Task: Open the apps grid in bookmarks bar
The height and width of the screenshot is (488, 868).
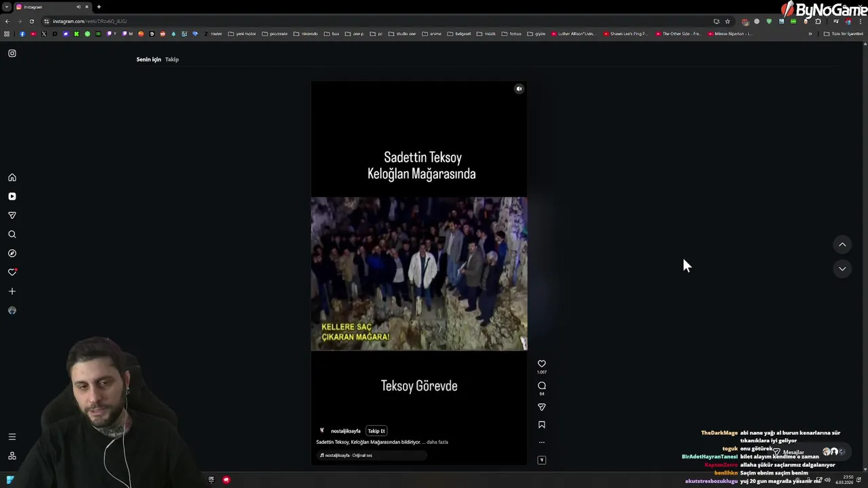Action: pos(7,34)
